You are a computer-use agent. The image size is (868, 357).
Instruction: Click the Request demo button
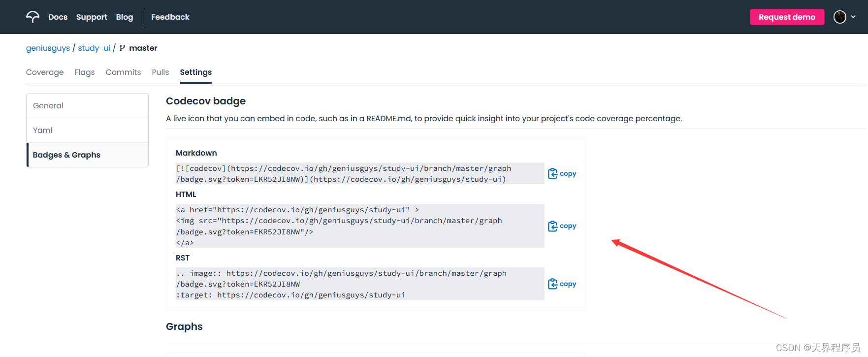pyautogui.click(x=787, y=17)
